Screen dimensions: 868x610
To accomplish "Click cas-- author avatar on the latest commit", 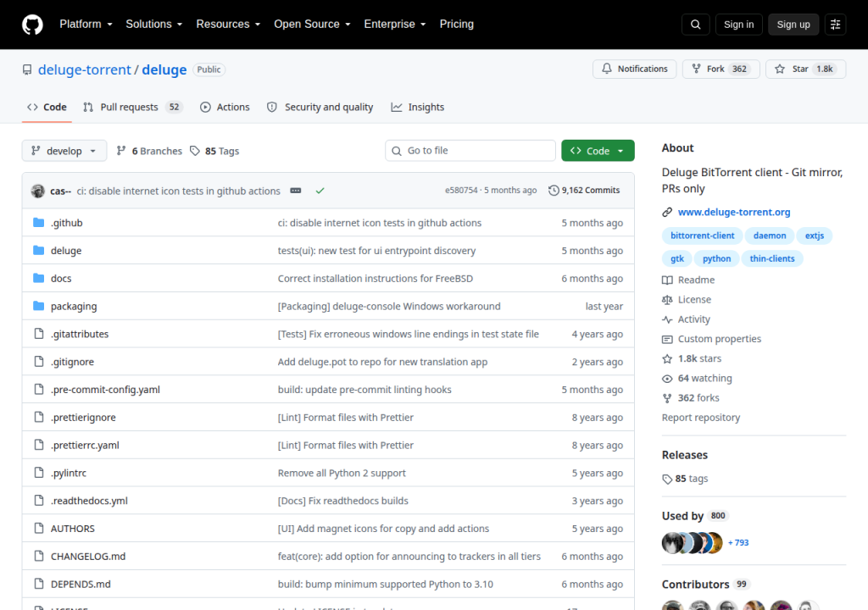I will click(37, 191).
